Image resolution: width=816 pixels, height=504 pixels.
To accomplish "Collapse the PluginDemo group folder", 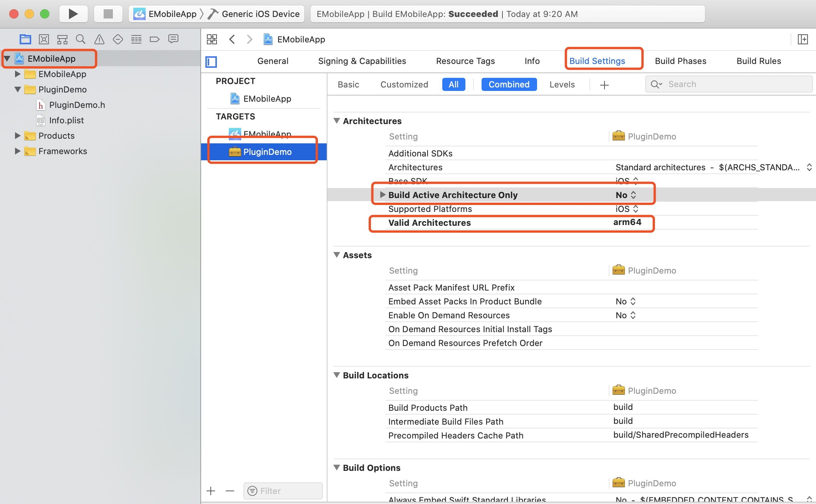I will click(17, 89).
